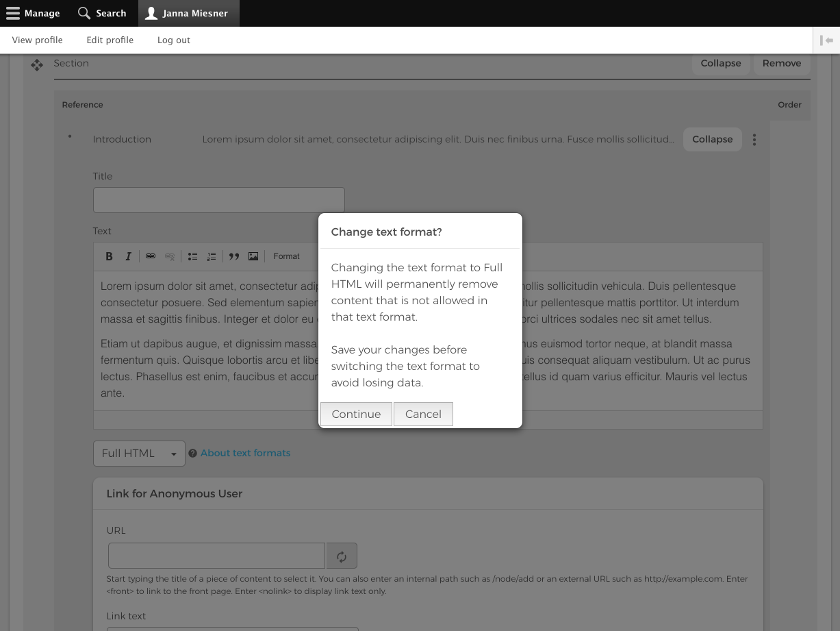Click the Edit profile link

tap(110, 40)
